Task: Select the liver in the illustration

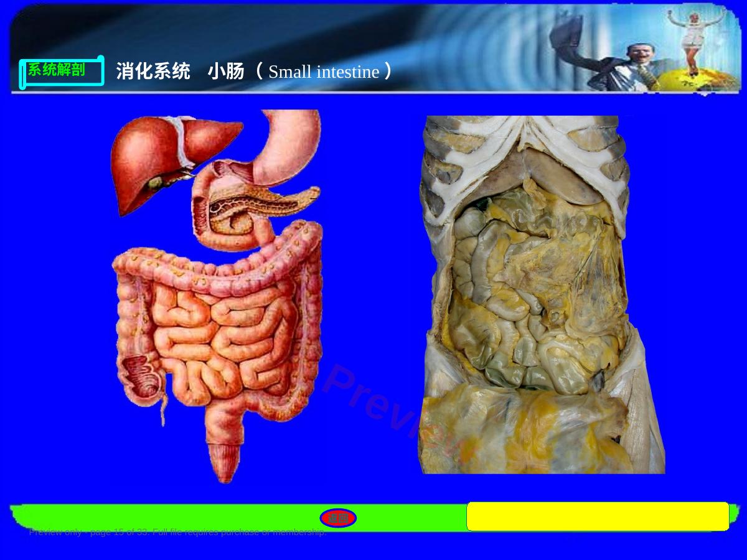Action: tap(171, 162)
